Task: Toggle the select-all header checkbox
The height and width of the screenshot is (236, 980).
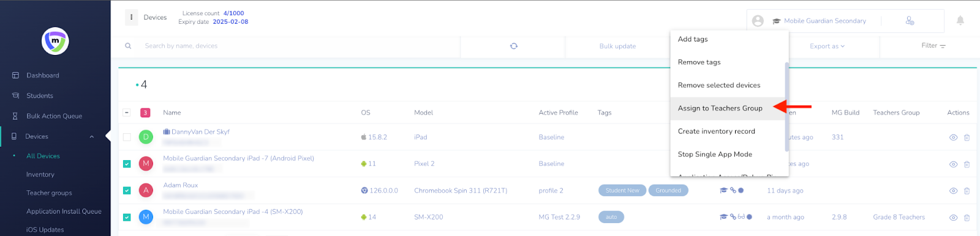Action: (x=127, y=112)
